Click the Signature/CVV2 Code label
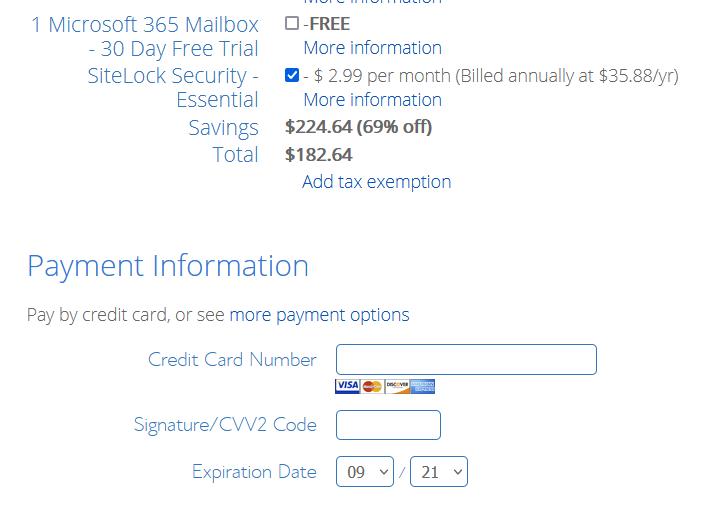The image size is (723, 524). click(225, 425)
